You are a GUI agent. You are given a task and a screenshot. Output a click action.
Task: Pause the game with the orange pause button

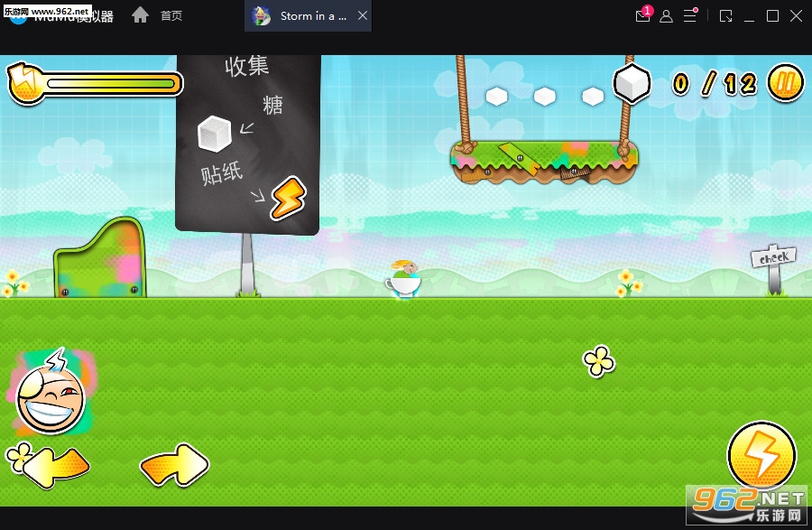click(x=785, y=84)
